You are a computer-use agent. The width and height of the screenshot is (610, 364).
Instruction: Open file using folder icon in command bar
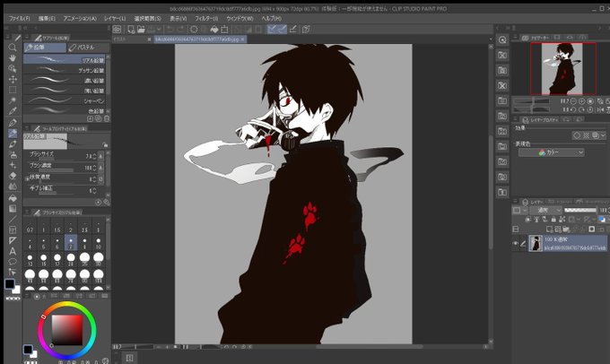(x=141, y=30)
